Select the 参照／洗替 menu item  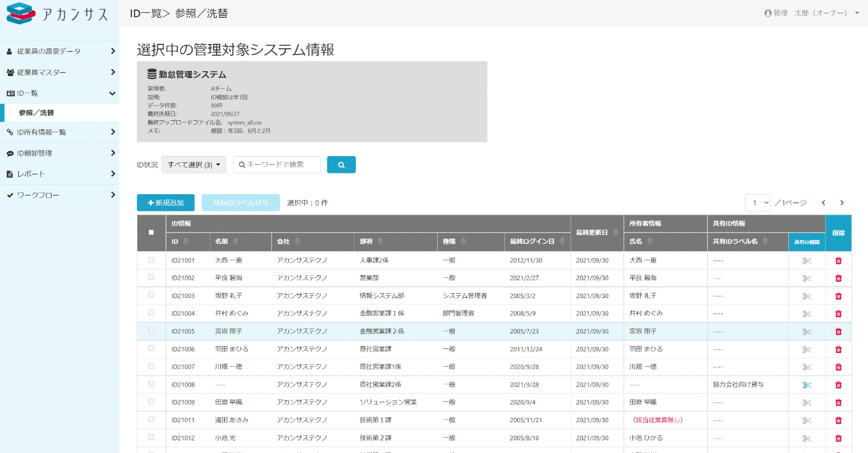click(x=33, y=113)
